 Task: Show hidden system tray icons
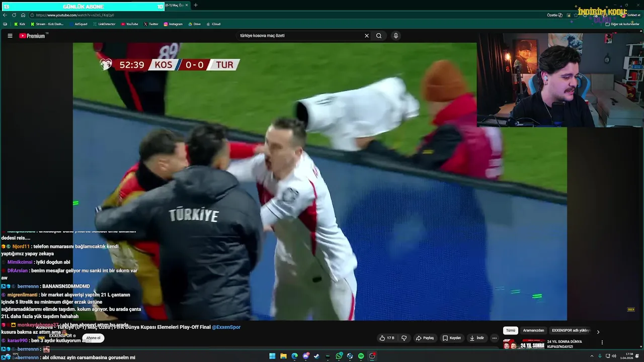point(592,356)
